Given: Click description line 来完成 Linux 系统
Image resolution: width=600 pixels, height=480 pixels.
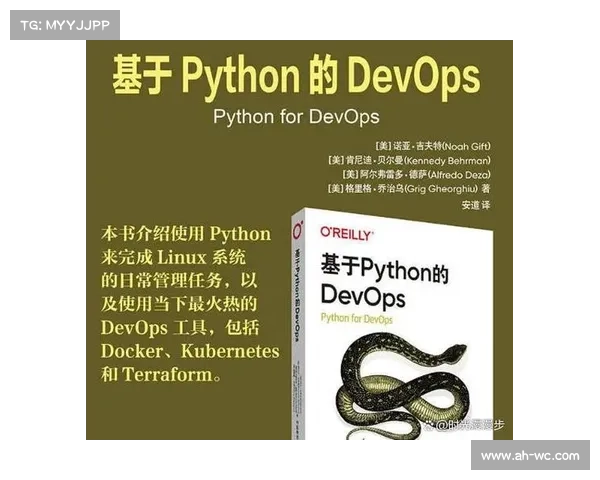Looking at the screenshot, I should [x=173, y=257].
